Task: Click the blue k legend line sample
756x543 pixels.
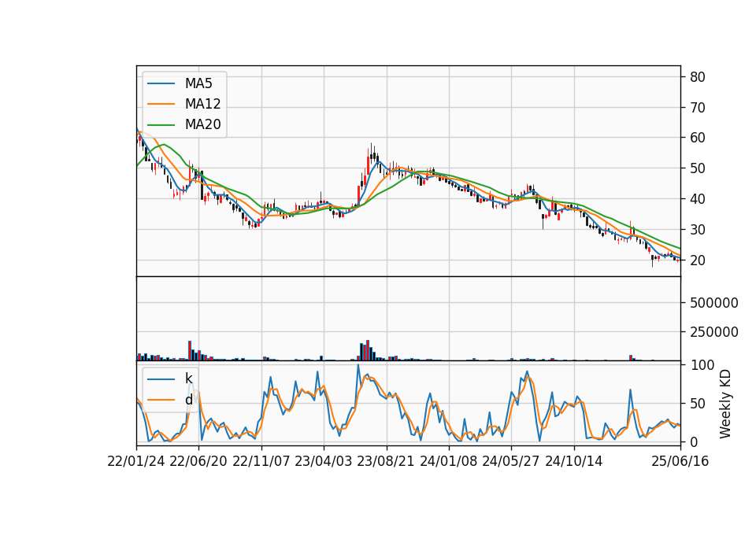Action: pos(161,379)
